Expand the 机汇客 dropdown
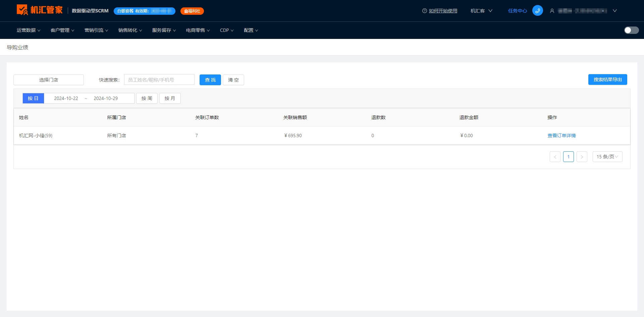The width and height of the screenshot is (644, 317). tap(481, 11)
